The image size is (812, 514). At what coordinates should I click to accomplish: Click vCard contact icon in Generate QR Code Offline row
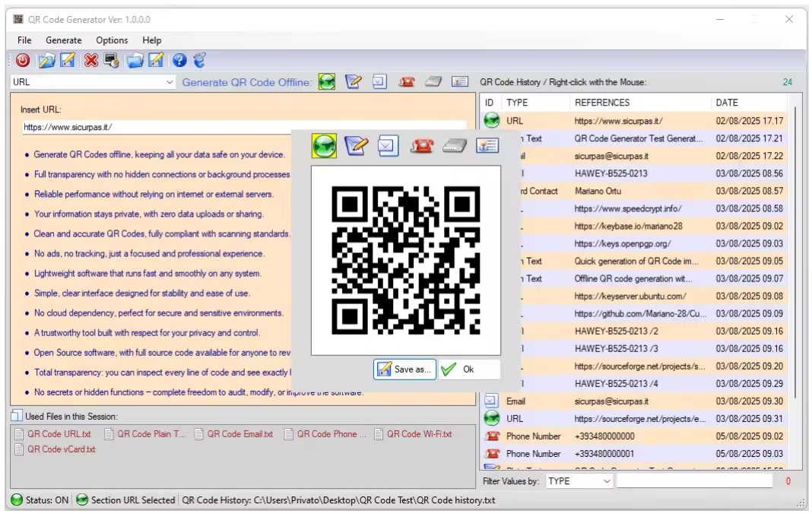click(460, 81)
